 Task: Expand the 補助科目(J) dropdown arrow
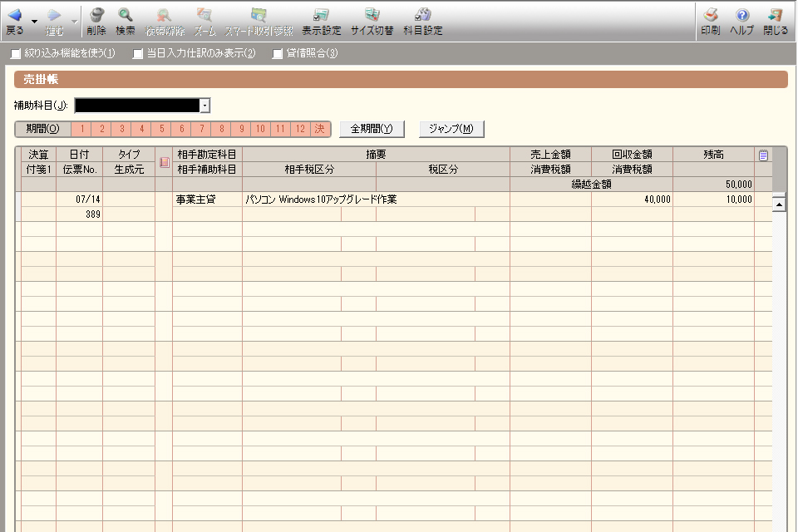click(204, 106)
